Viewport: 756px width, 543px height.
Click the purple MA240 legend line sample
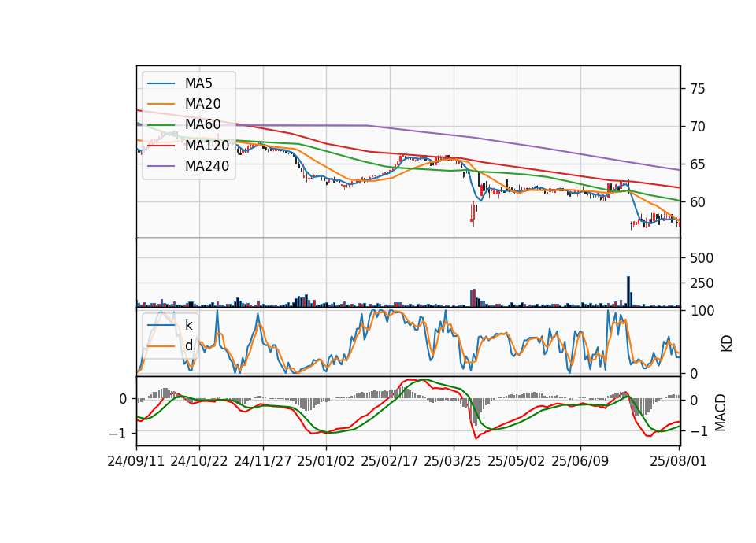[x=161, y=167]
